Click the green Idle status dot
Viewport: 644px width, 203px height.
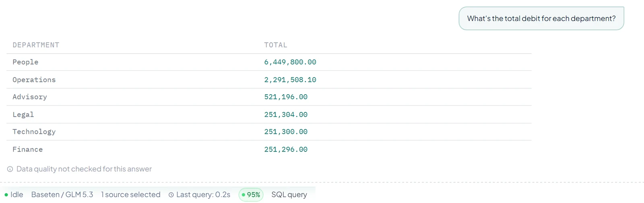[x=6, y=195]
